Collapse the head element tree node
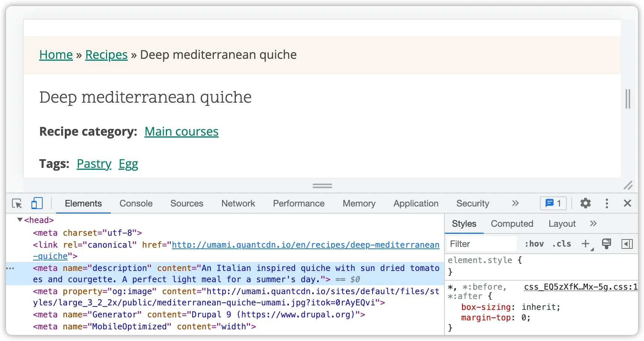Screen dimensions: 644x341 19,220
